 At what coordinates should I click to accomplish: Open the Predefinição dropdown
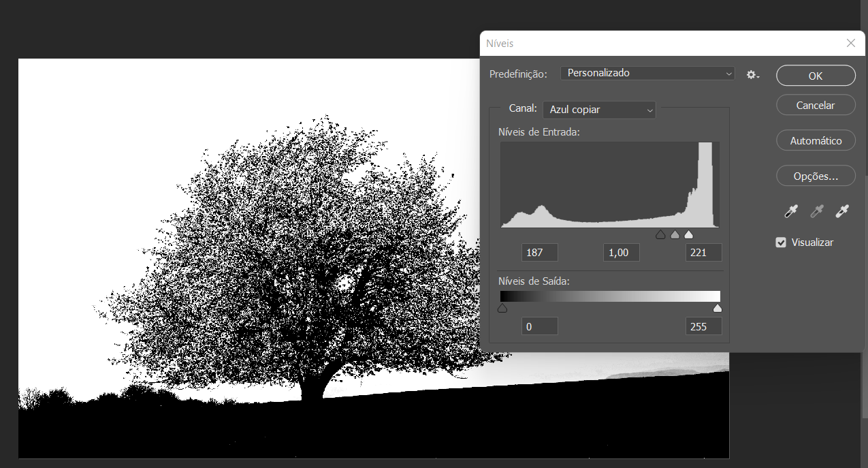pos(647,73)
